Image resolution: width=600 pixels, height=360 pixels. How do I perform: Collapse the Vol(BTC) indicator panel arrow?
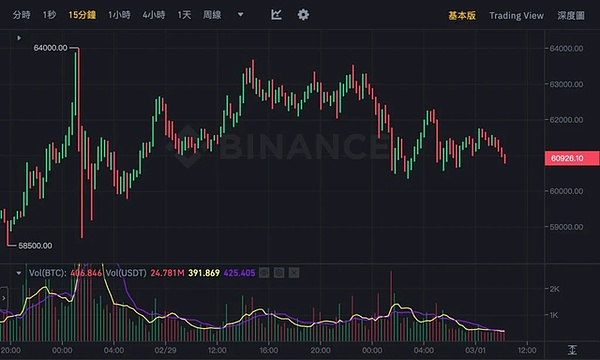(x=18, y=273)
